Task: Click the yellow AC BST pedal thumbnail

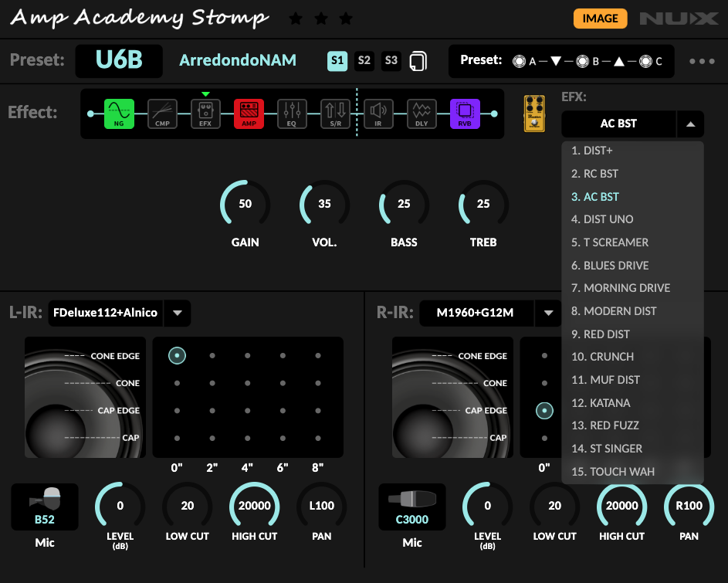Action: click(x=534, y=114)
